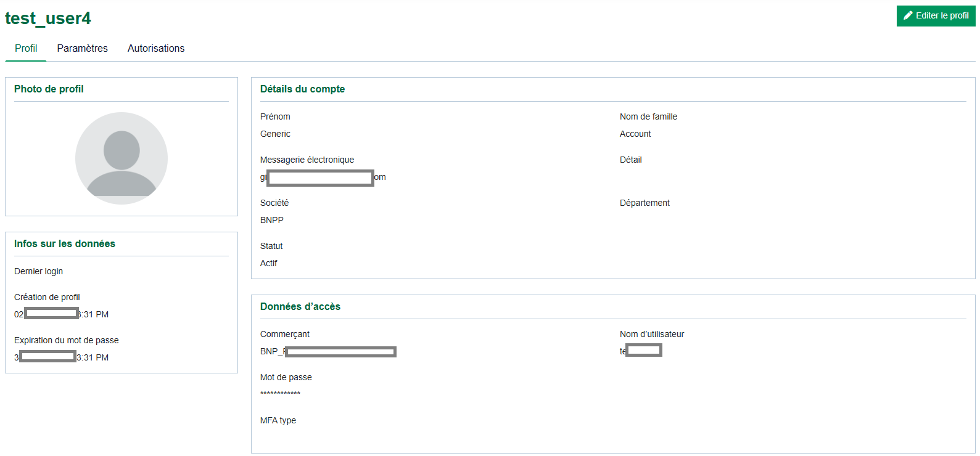
Task: Click the default profile avatar picture
Action: click(x=121, y=158)
